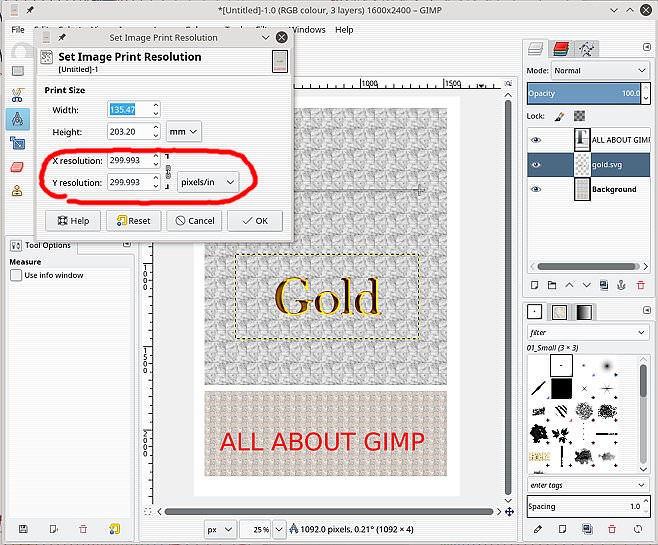
Task: Hide the gold.svg layer
Action: point(535,164)
